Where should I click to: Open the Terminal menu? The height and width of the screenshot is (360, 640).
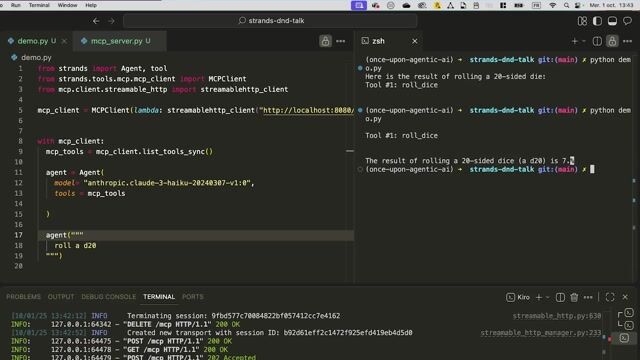coord(39,5)
